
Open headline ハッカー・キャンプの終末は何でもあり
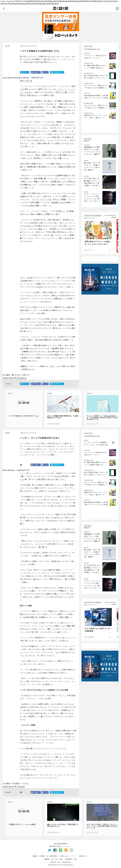point(40,438)
